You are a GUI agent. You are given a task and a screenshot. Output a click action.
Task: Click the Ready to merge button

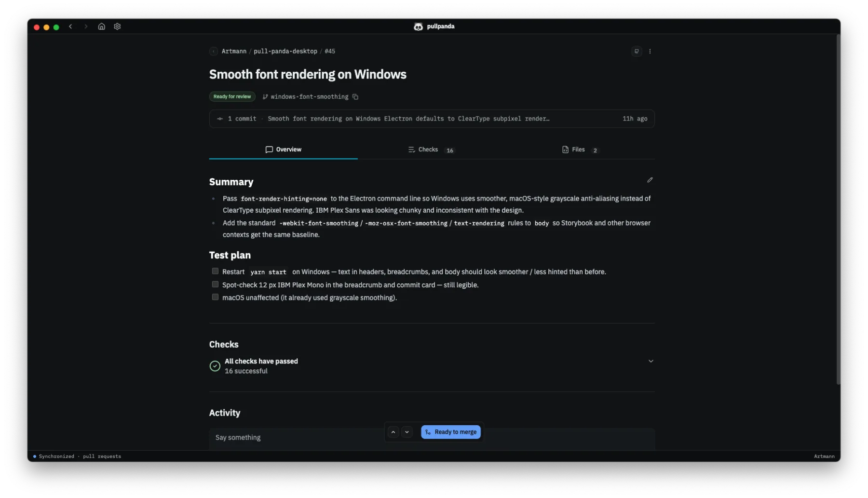451,432
